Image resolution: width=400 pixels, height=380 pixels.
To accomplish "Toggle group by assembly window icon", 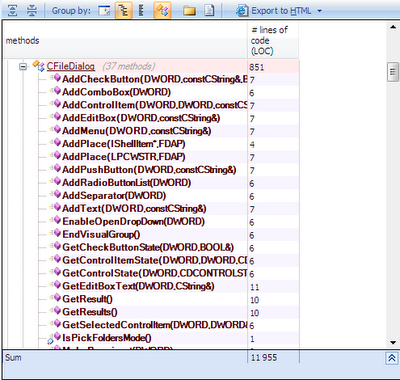I will pyautogui.click(x=104, y=11).
